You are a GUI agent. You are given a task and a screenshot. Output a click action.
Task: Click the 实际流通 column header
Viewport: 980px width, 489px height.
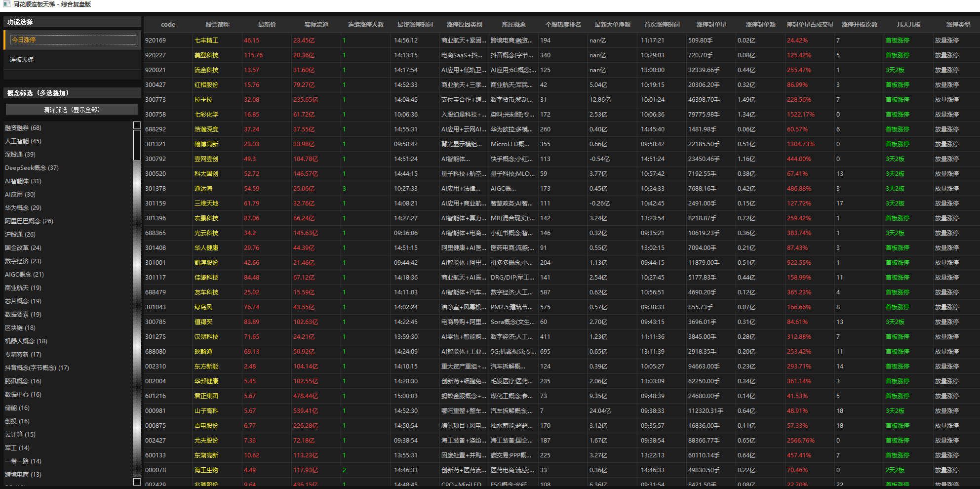(316, 25)
